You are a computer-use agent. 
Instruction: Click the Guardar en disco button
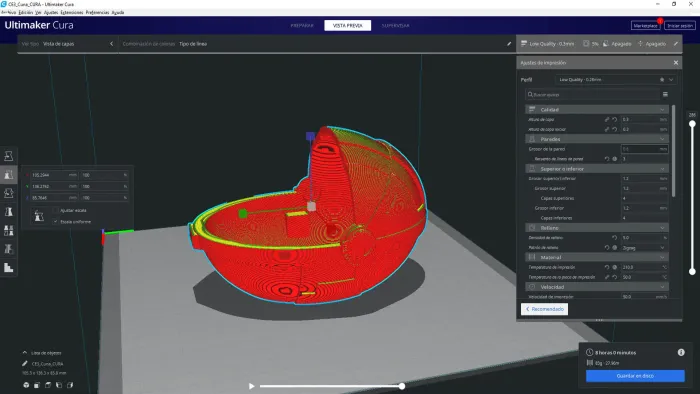click(x=635, y=376)
